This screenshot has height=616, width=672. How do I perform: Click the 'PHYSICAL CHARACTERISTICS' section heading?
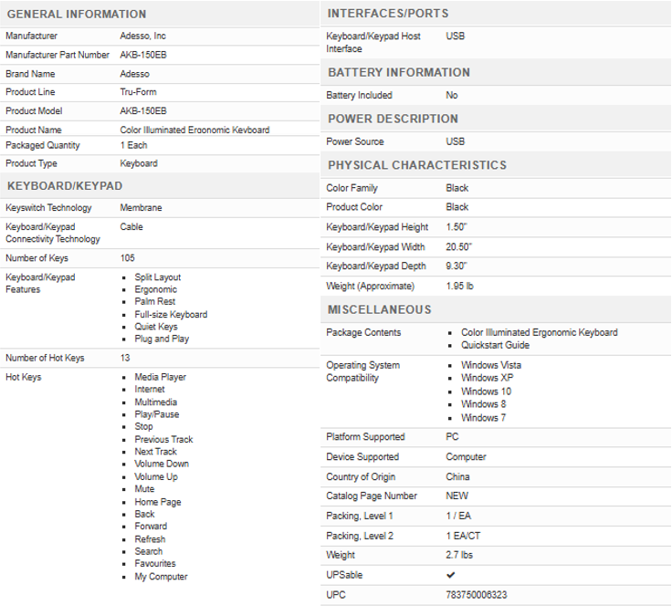pos(417,165)
